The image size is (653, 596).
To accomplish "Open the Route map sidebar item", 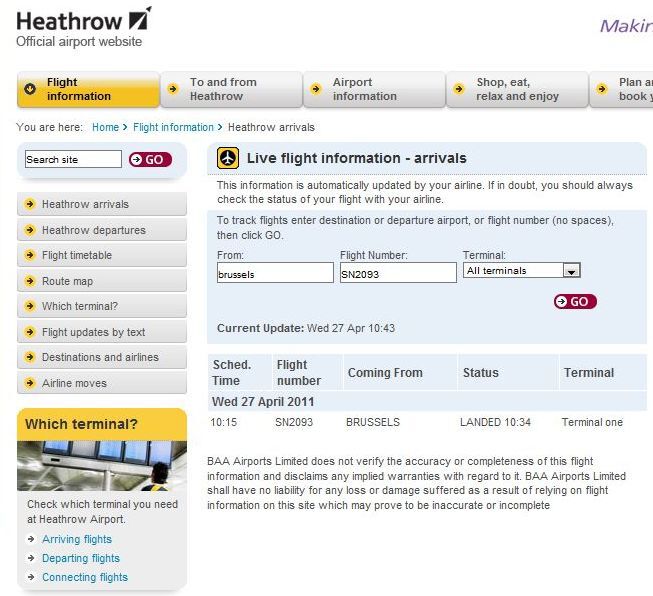I will tap(67, 281).
